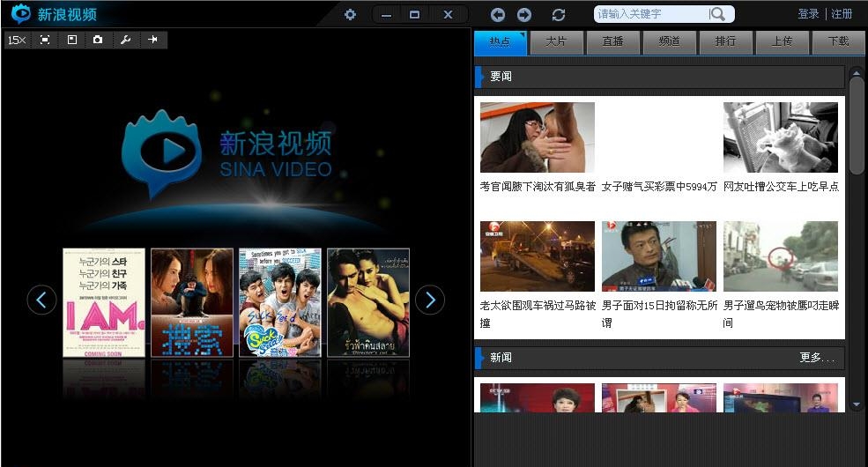The width and height of the screenshot is (868, 467).
Task: Click the 1.5X zoom scale button
Action: [17, 40]
